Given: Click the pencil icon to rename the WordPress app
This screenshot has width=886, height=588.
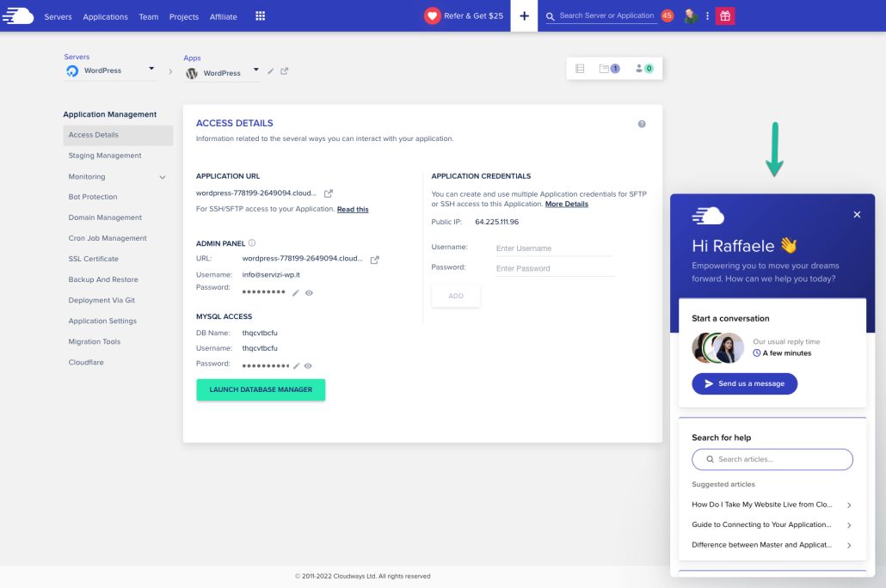Looking at the screenshot, I should coord(270,73).
